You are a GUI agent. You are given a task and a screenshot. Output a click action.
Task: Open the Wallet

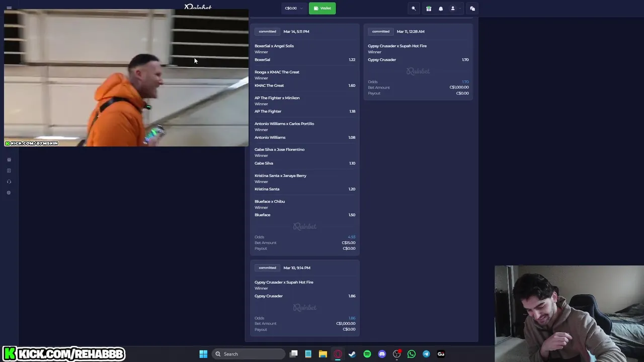(x=322, y=8)
